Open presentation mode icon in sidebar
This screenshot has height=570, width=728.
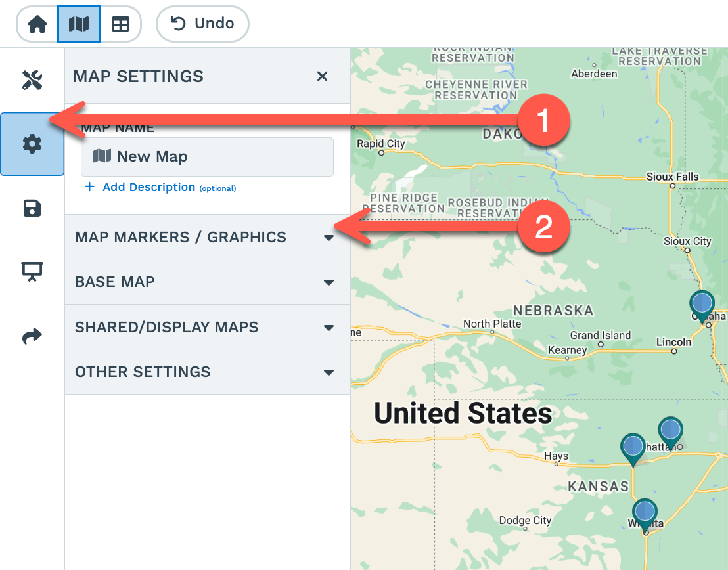pyautogui.click(x=32, y=272)
